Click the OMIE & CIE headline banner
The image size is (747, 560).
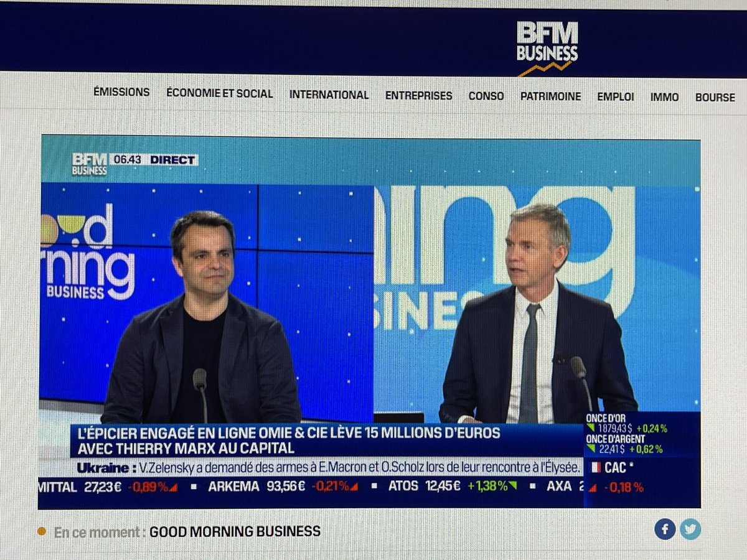pos(326,440)
